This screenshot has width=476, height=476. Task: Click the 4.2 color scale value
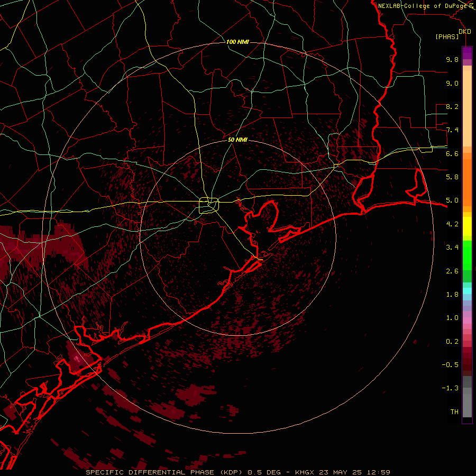pos(452,224)
